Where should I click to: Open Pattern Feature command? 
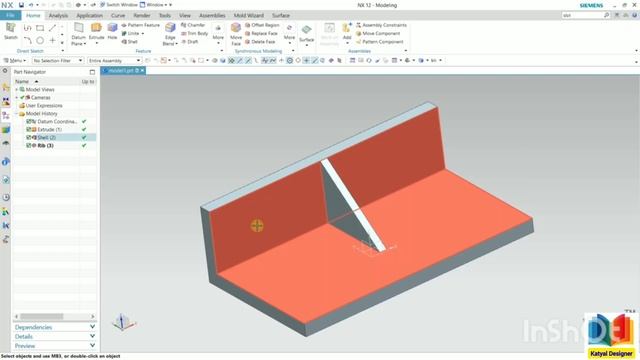140,25
